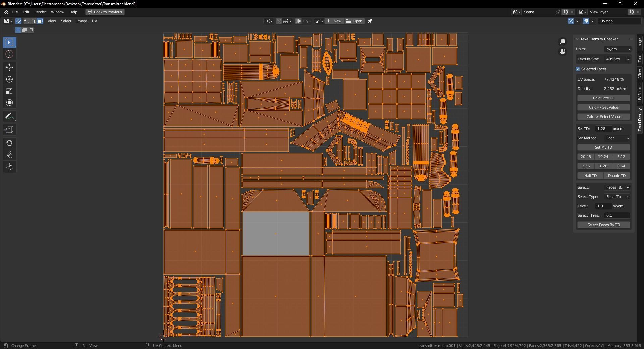The height and width of the screenshot is (349, 644).
Task: Choose the Relax sculpt tool
Action: pyautogui.click(x=9, y=155)
